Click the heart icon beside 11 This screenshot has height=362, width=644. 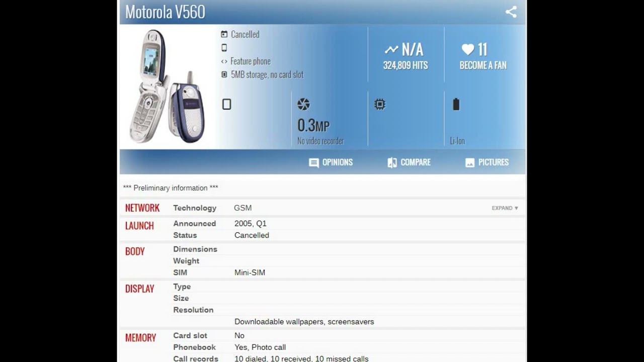tap(468, 49)
